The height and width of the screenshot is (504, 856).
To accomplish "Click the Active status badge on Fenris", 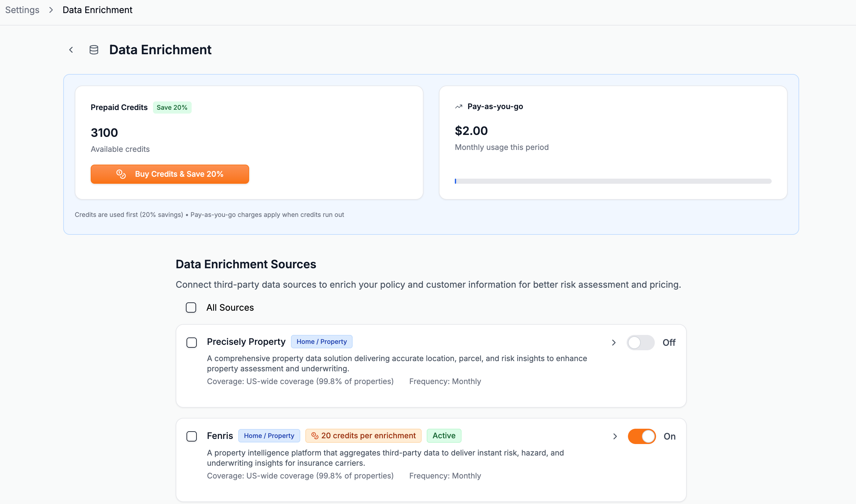I will click(x=444, y=436).
